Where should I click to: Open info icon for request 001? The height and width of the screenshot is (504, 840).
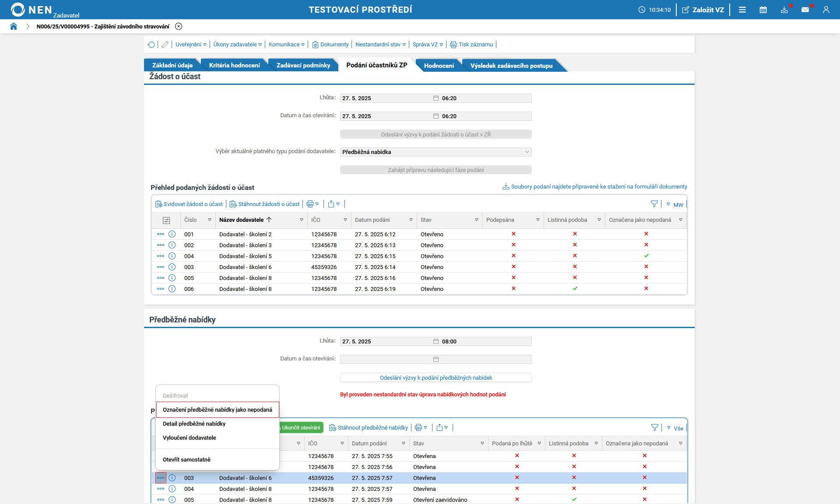click(172, 234)
